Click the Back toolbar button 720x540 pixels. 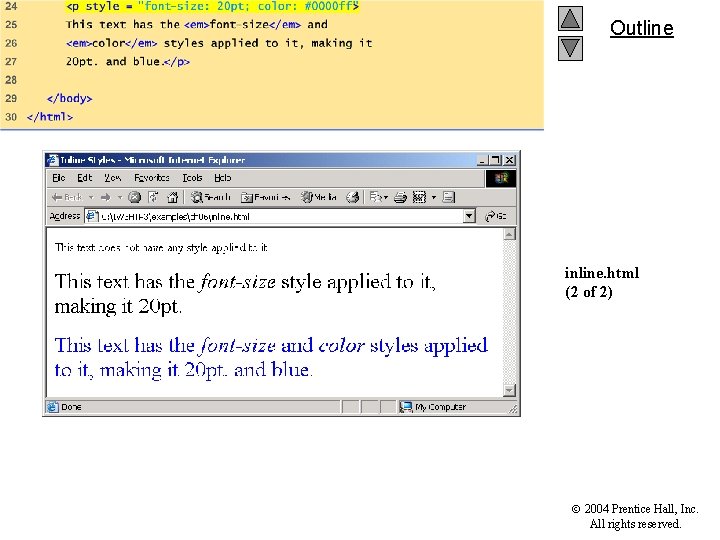click(x=67, y=197)
